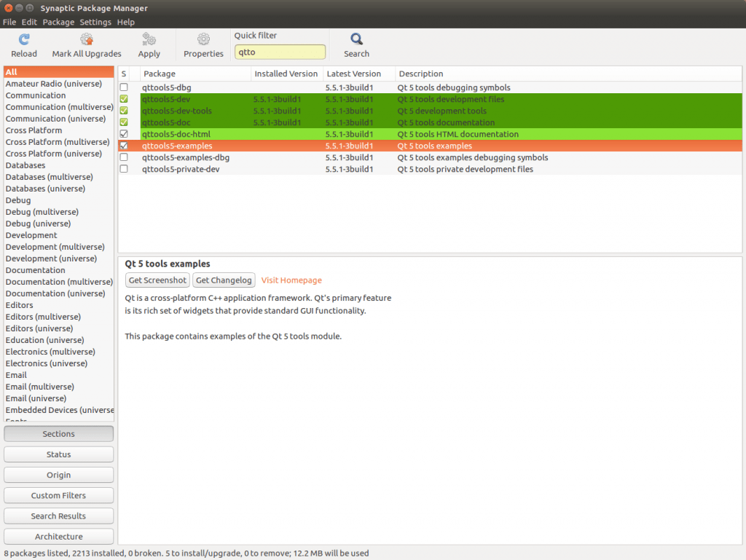This screenshot has height=560, width=746.
Task: Uncheck the qttools5-doc-html package
Action: (x=124, y=134)
